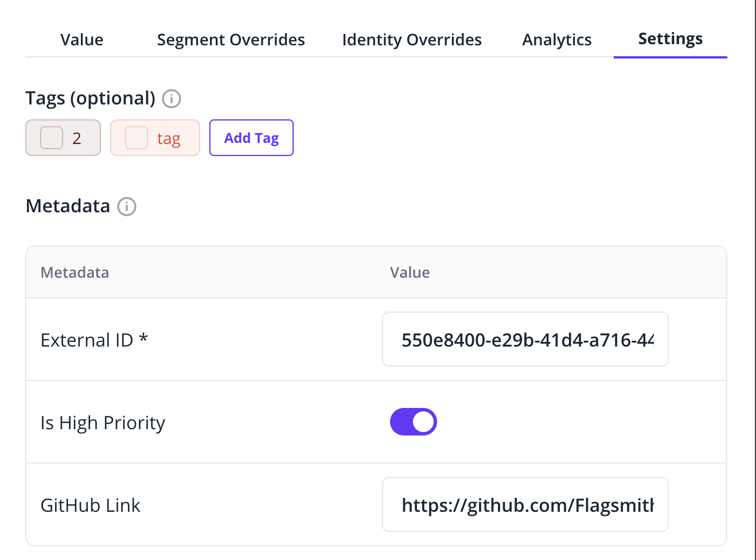
Task: Switch to the Value tab
Action: coord(82,40)
